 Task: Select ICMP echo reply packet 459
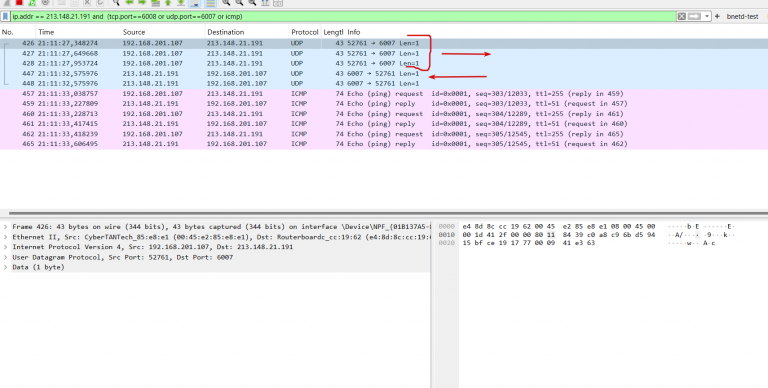click(x=384, y=103)
